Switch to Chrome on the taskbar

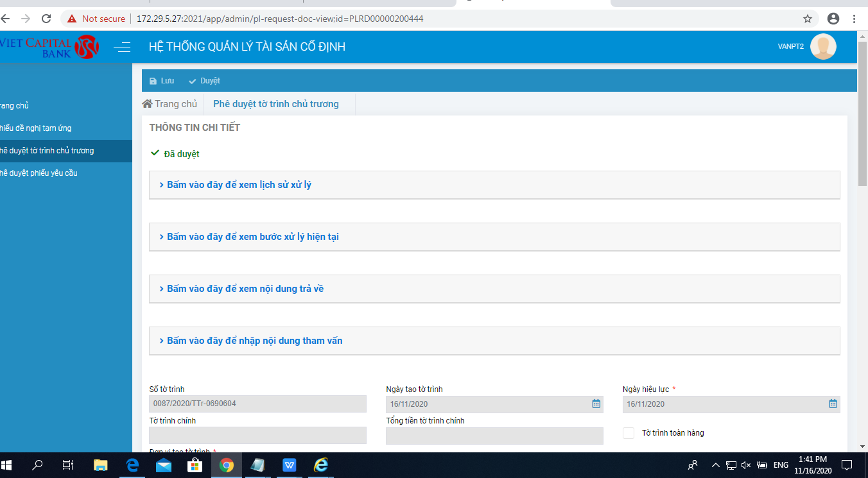click(226, 465)
